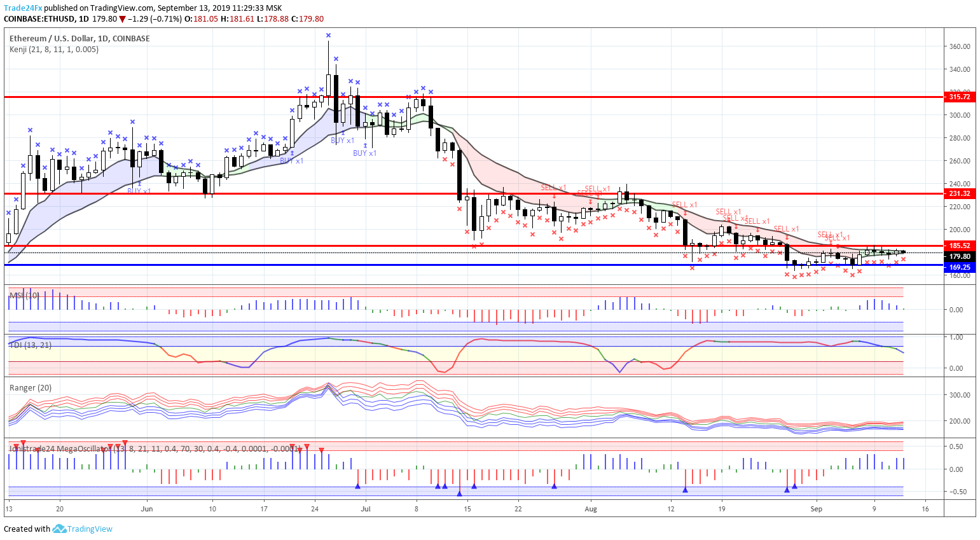
Task: Click the 160.00 price axis label
Action: pyautogui.click(x=960, y=275)
